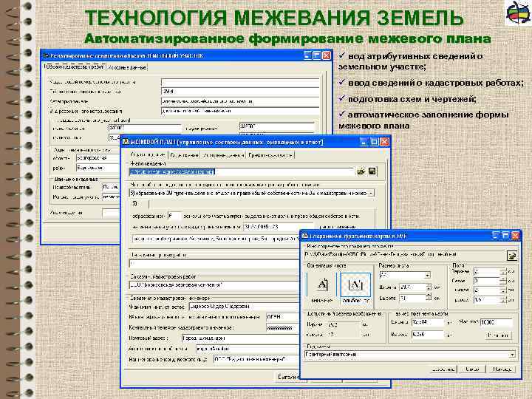Switch to the Общие данные tab in Межевой план

click(x=148, y=154)
